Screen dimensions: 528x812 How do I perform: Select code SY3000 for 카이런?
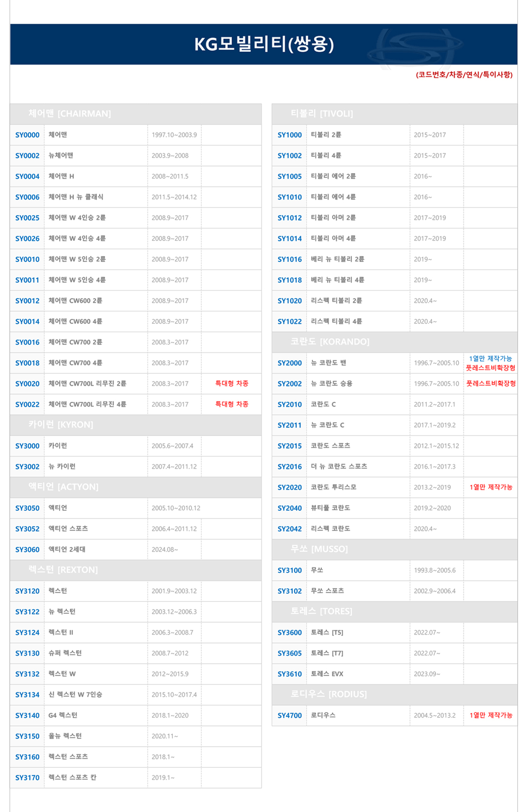[x=27, y=446]
